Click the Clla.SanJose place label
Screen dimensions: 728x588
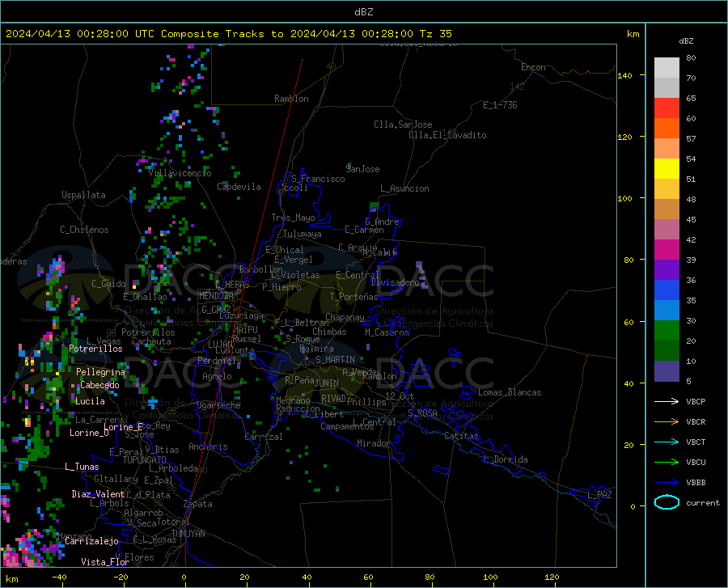(403, 125)
